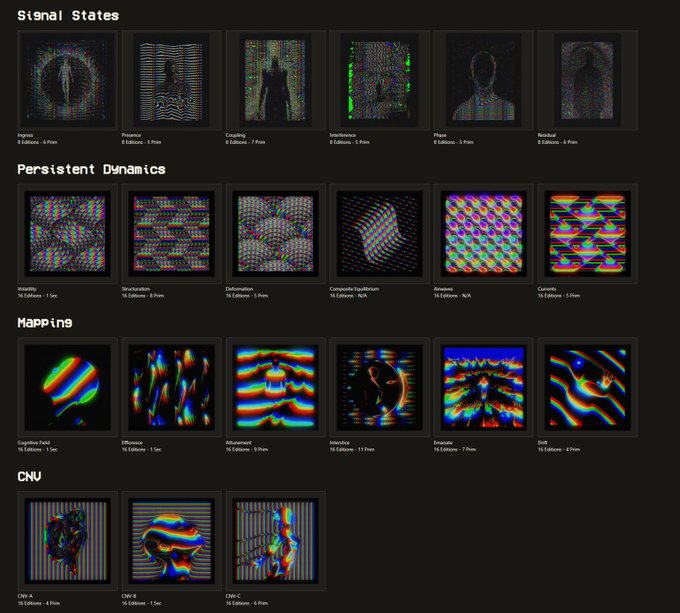Click '16 Editions - N/A' under Airwaves

[452, 296]
